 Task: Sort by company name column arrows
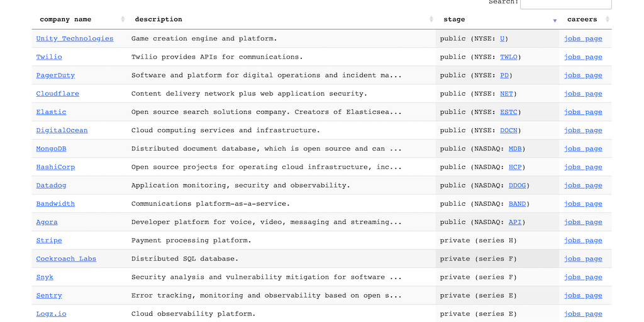point(123,19)
